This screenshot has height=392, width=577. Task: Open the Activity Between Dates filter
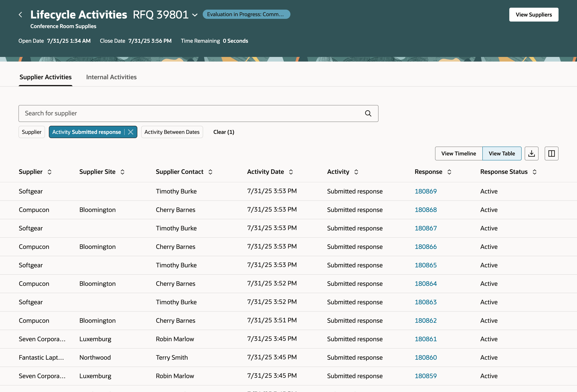click(x=172, y=132)
